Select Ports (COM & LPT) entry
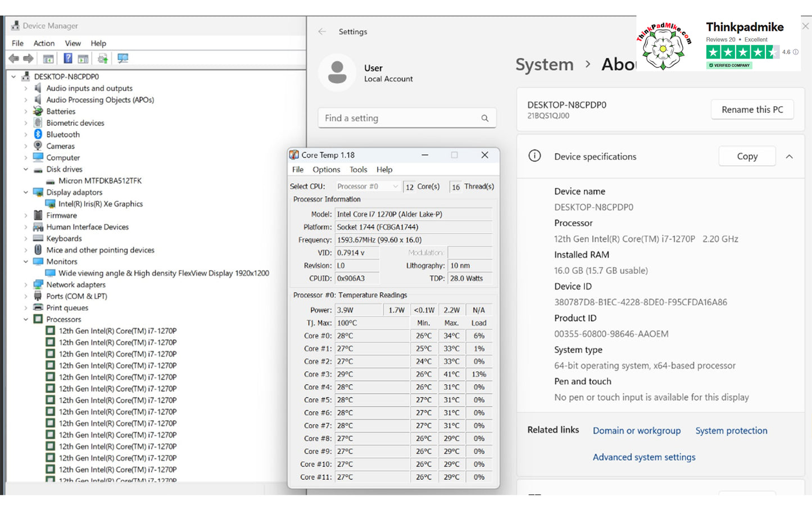Screen dimensions: 812x510 coord(76,297)
